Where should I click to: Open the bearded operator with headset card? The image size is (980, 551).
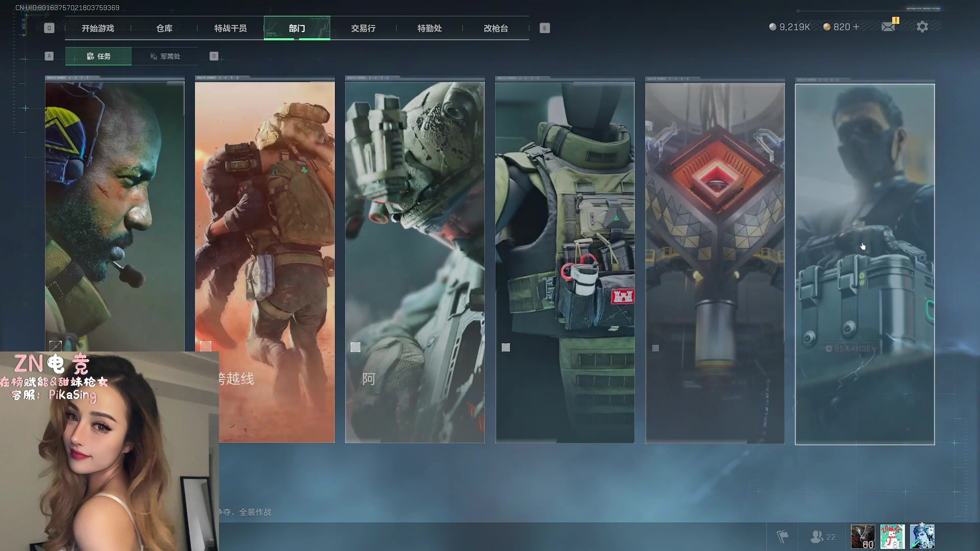click(115, 214)
